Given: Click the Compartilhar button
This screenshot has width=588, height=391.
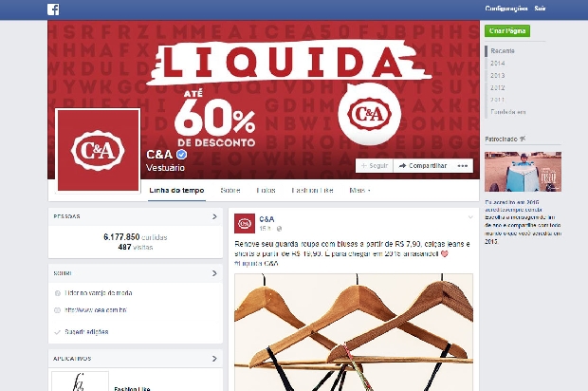Looking at the screenshot, I should [423, 166].
